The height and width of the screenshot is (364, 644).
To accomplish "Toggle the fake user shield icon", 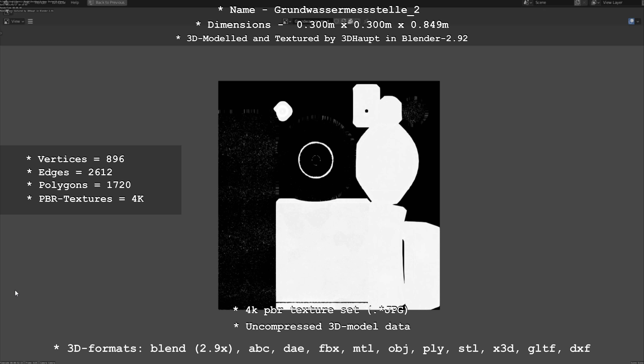I will [x=337, y=21].
